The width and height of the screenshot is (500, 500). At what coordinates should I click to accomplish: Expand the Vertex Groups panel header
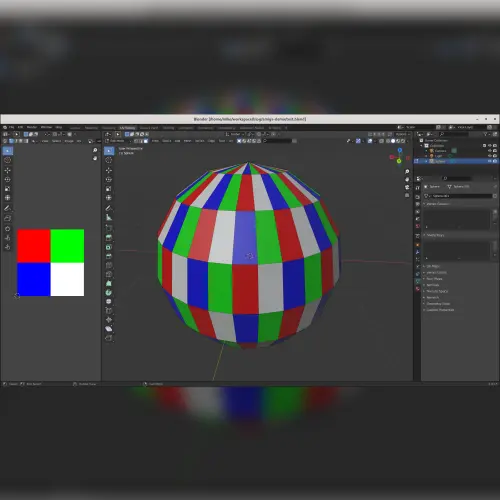[459, 204]
